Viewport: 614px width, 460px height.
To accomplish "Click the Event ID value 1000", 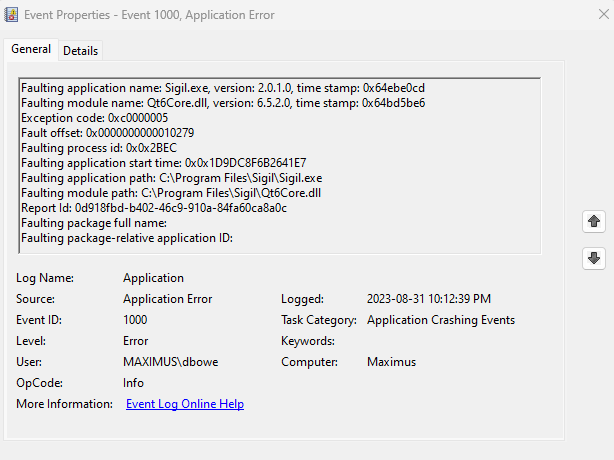I will [135, 320].
